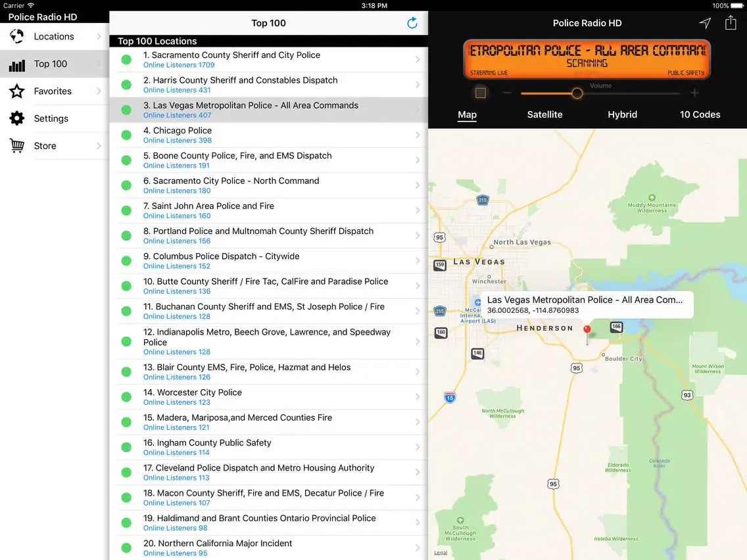Click green status dot for Sacramento County Sheriff

click(x=126, y=60)
